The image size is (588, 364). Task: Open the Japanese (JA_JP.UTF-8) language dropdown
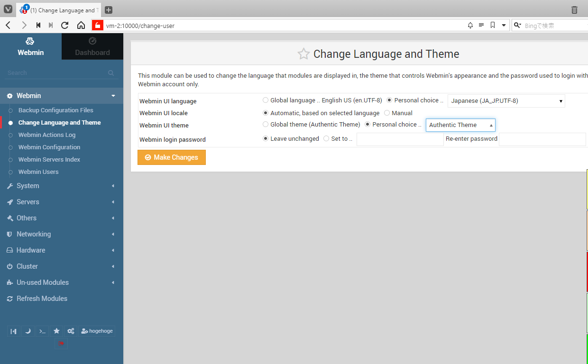[506, 101]
